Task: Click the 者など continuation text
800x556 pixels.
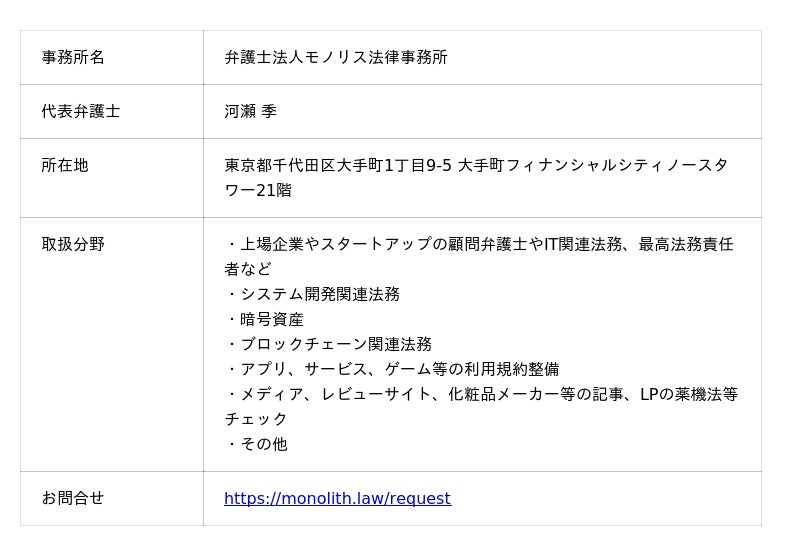Action: click(248, 269)
